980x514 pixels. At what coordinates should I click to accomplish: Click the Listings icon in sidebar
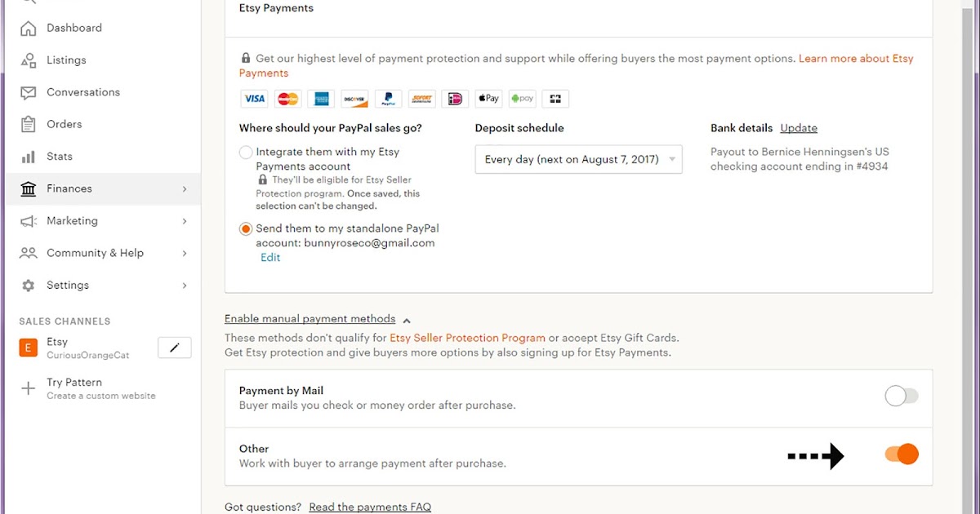coord(29,60)
